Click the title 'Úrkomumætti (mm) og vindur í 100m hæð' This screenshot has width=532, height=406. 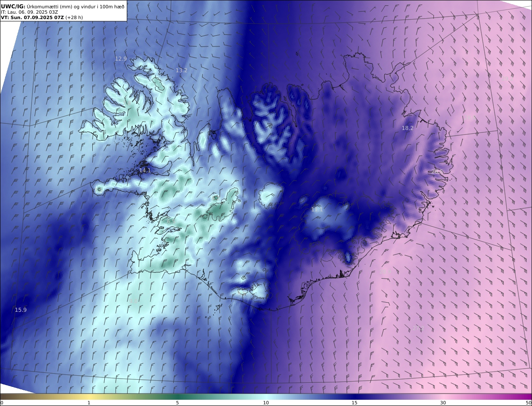click(76, 6)
